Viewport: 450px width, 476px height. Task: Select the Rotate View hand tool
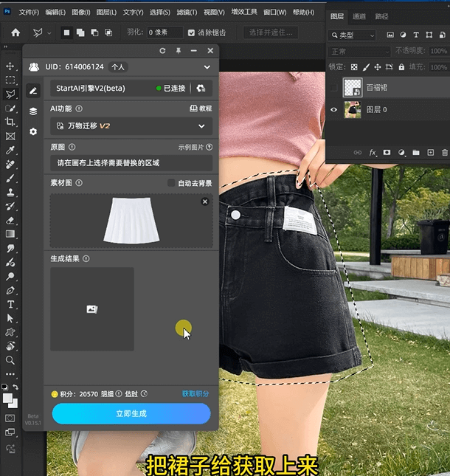pos(10,346)
